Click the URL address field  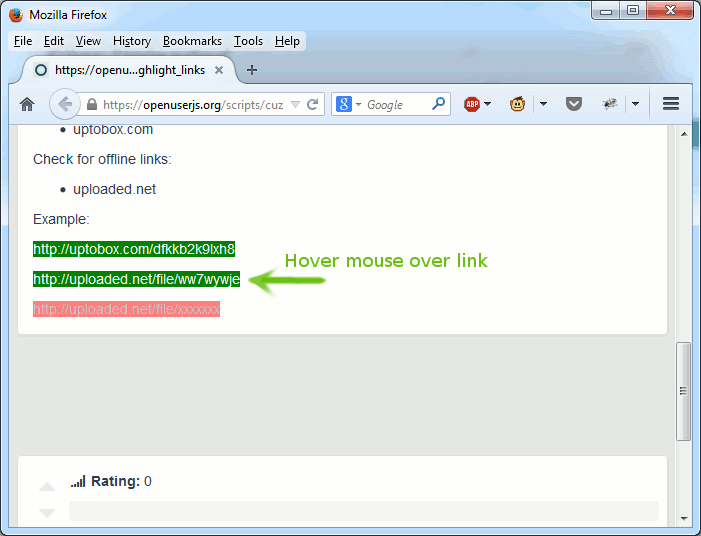tap(193, 105)
